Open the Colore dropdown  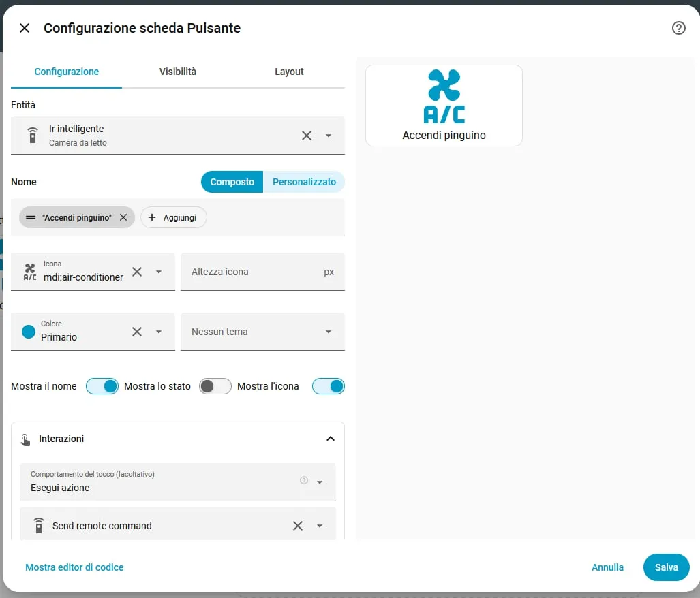pos(159,331)
